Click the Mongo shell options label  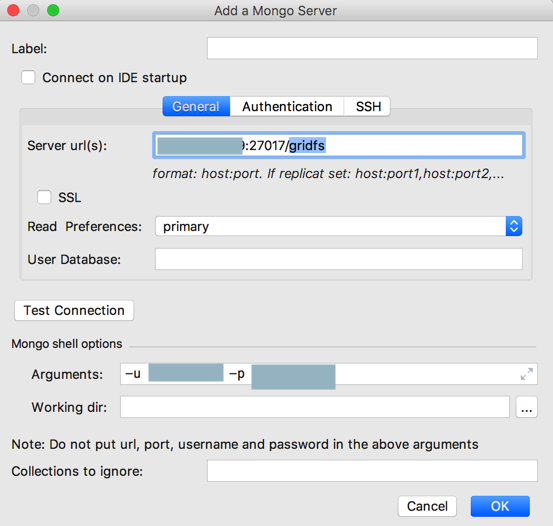[67, 344]
